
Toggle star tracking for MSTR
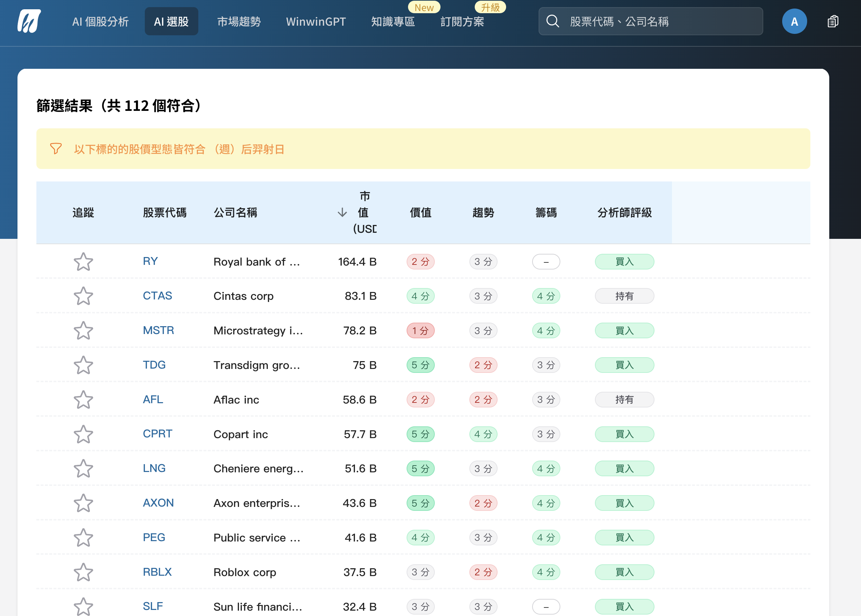click(x=83, y=331)
